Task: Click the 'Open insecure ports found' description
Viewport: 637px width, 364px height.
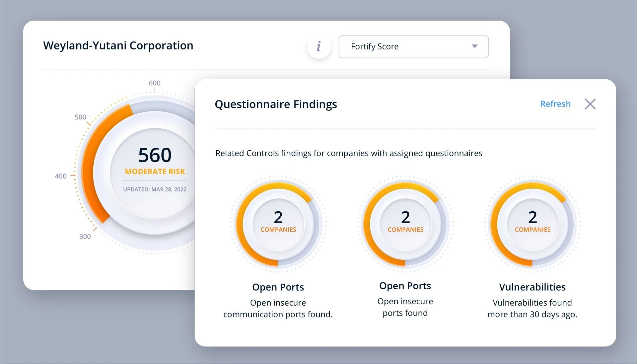Action: coord(405,307)
